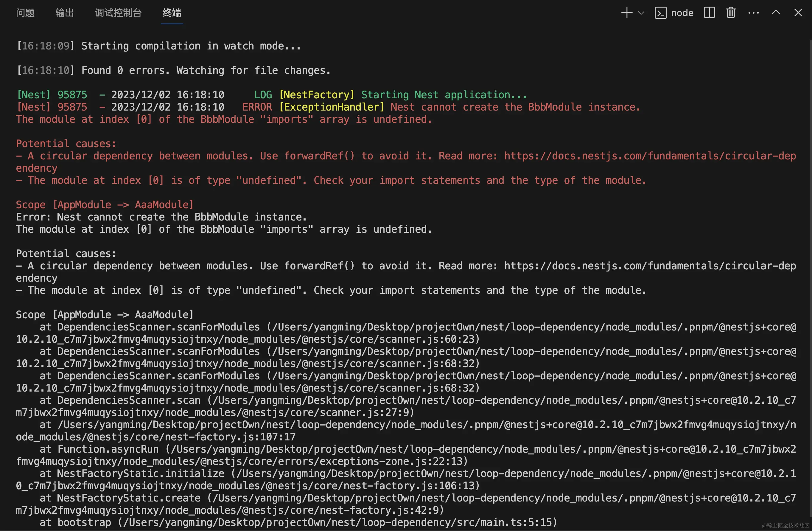Click the node terminal name label
The height and width of the screenshot is (531, 812).
click(682, 13)
